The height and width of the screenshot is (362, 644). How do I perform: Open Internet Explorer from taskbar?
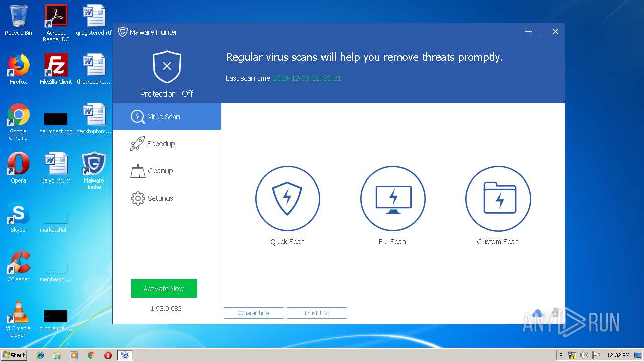(x=40, y=355)
